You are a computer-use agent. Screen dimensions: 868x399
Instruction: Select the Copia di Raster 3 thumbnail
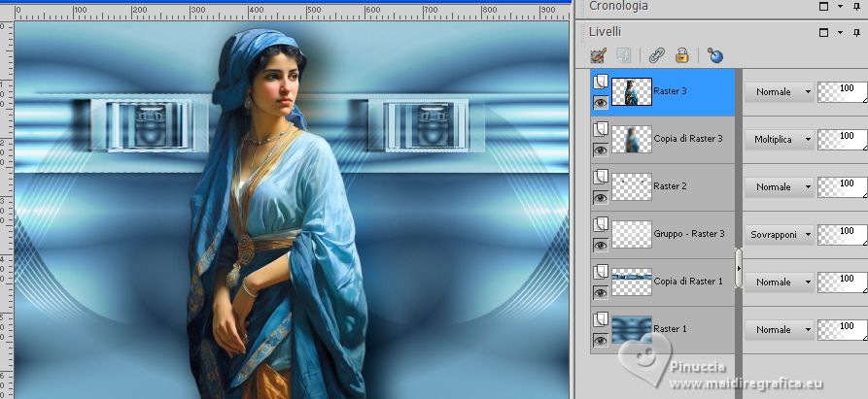632,139
